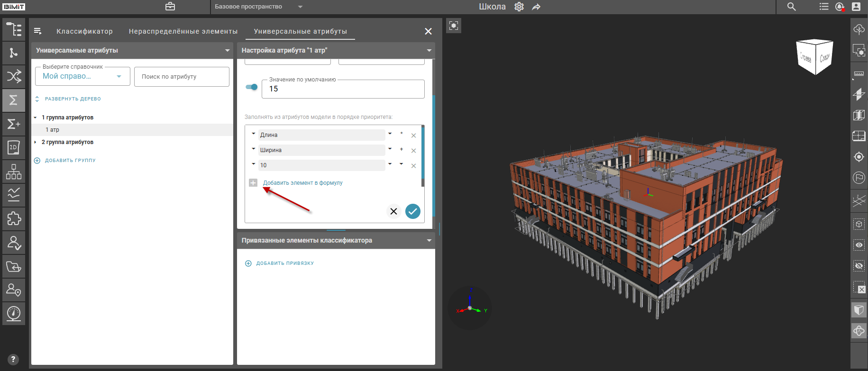
Task: Click the puzzle piece plugins icon
Action: 14,218
